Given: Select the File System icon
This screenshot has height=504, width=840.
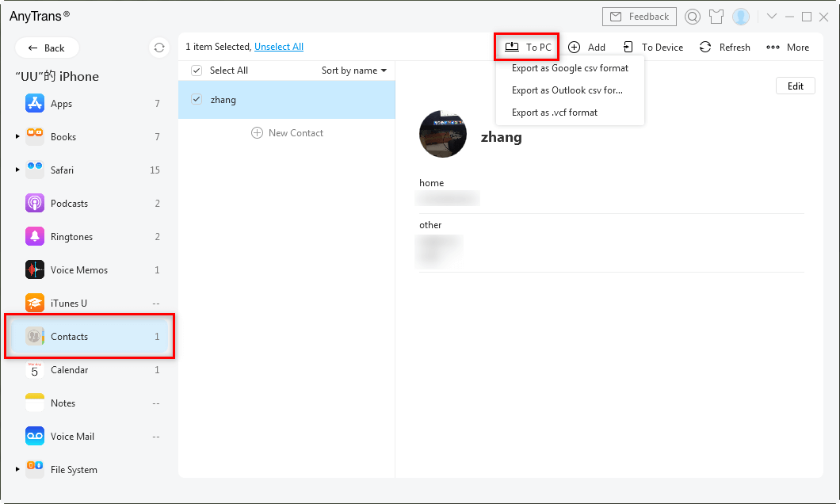Looking at the screenshot, I should click(35, 469).
